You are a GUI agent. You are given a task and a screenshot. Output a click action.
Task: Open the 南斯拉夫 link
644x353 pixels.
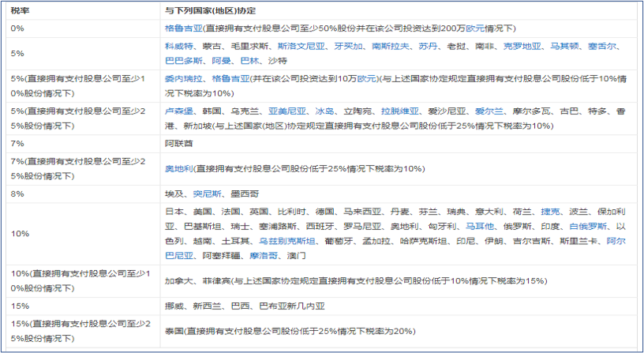click(x=391, y=46)
